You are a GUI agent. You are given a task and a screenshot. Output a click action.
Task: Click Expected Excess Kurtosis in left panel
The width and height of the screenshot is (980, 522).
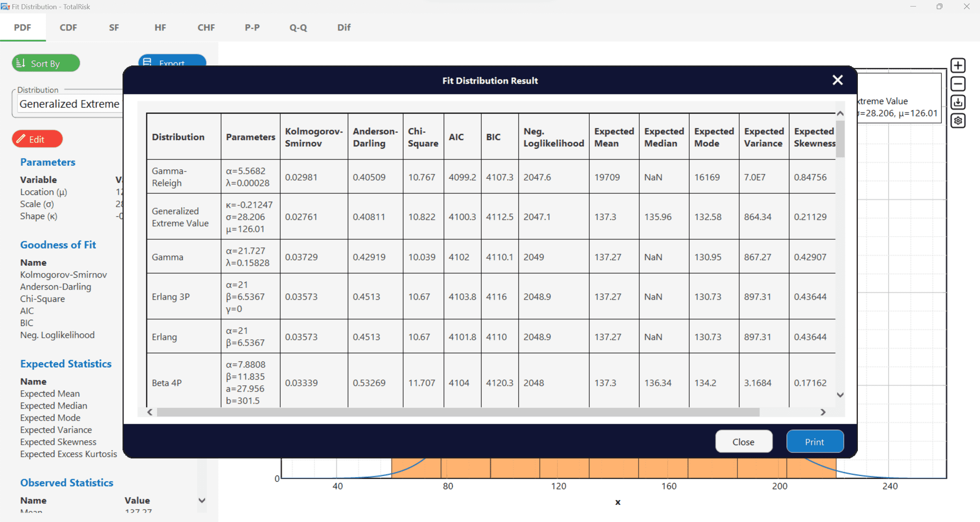tap(69, 454)
